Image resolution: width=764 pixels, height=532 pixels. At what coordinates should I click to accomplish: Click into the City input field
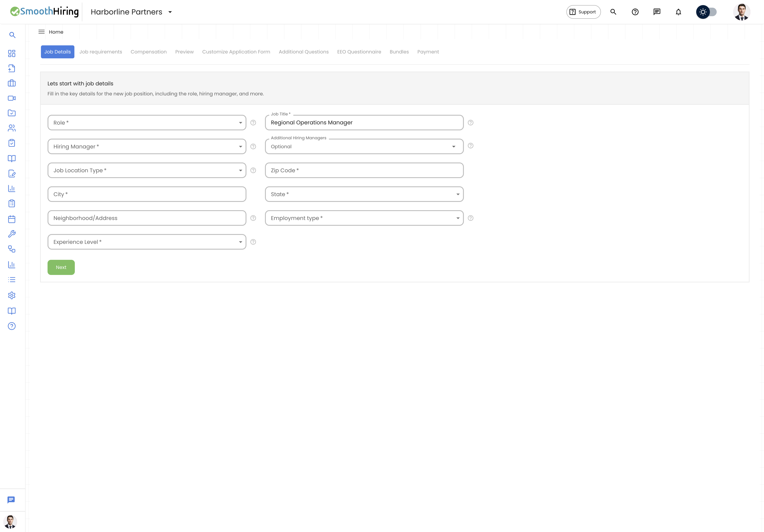147,194
